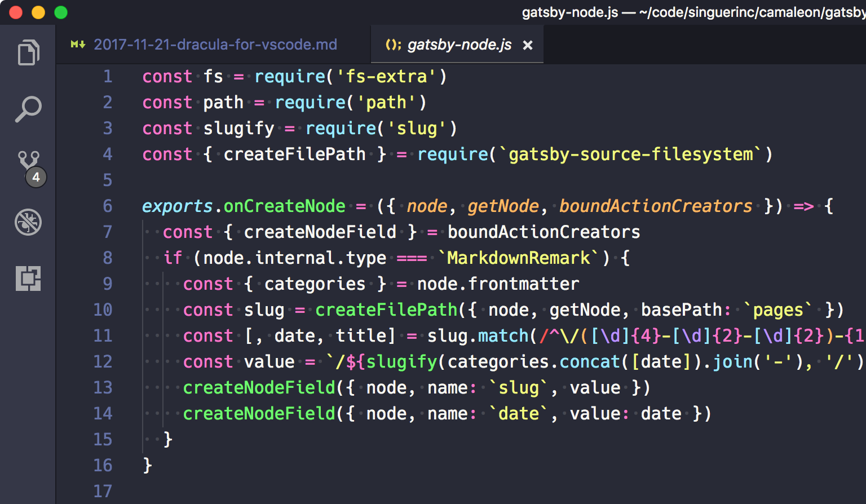Click the yellow minimize window button
Viewport: 866px width, 504px height.
[x=38, y=12]
